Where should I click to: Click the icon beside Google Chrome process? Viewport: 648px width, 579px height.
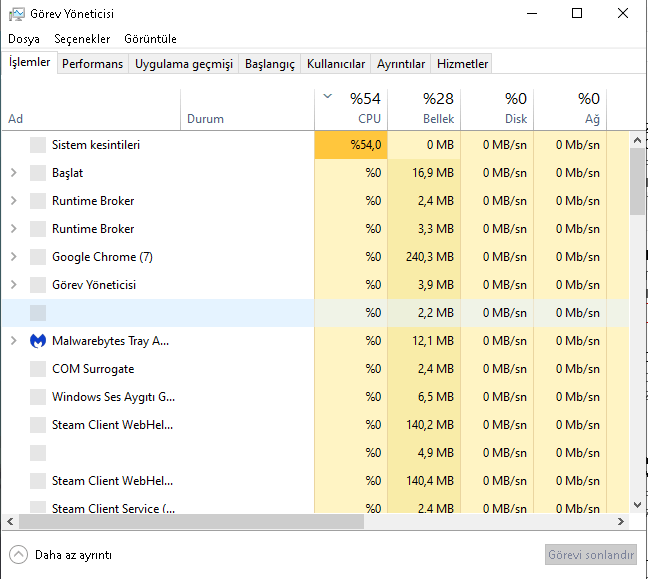[x=38, y=257]
